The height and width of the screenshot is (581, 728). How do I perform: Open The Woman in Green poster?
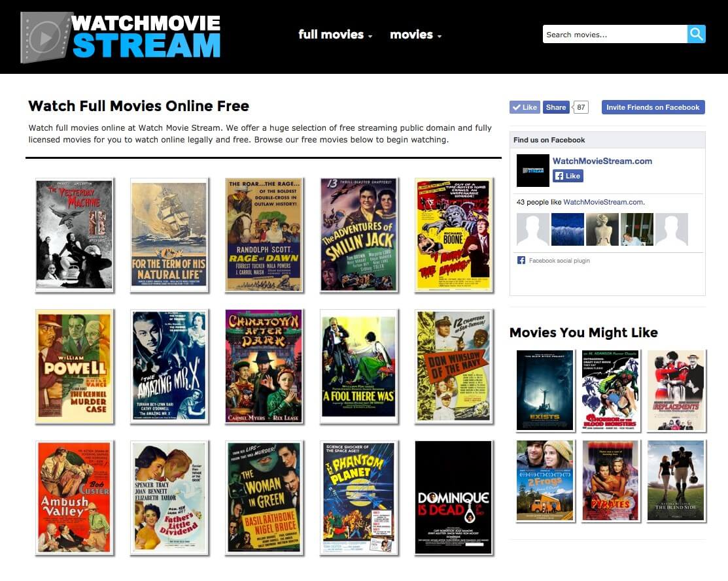point(264,498)
